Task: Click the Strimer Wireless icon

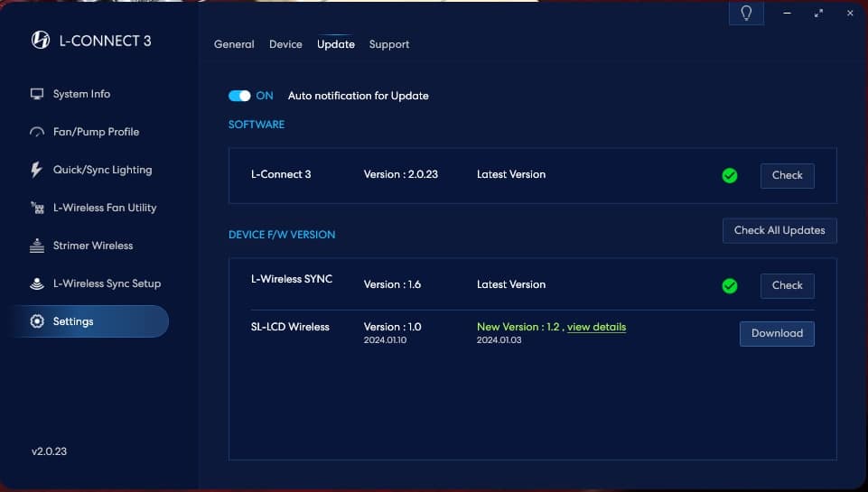Action: coord(37,246)
